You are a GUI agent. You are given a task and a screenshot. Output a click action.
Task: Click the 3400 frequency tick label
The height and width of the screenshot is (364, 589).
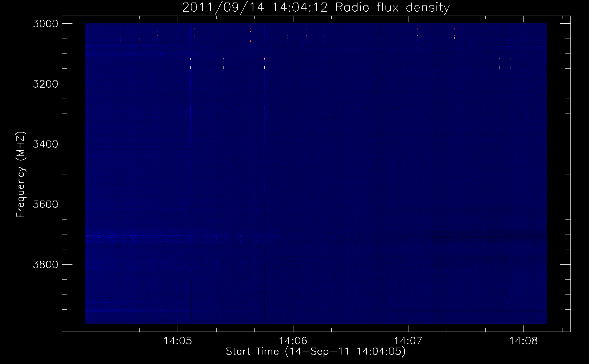coord(46,144)
